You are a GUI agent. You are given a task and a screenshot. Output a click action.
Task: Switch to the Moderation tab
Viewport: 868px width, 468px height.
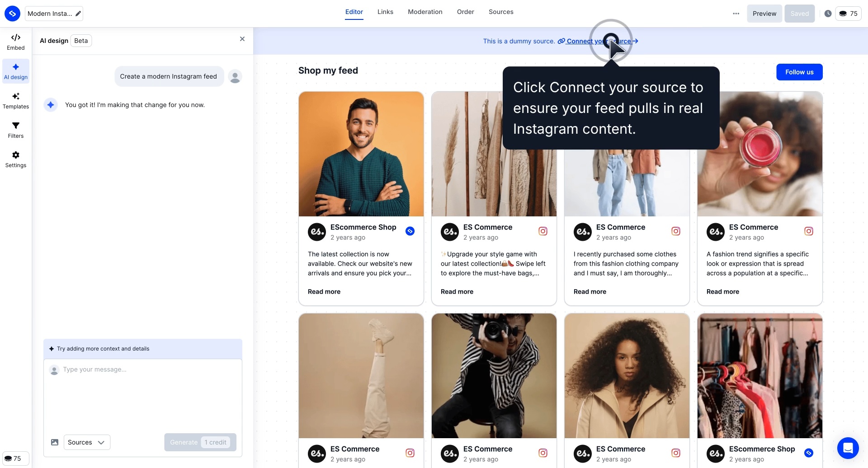[425, 12]
